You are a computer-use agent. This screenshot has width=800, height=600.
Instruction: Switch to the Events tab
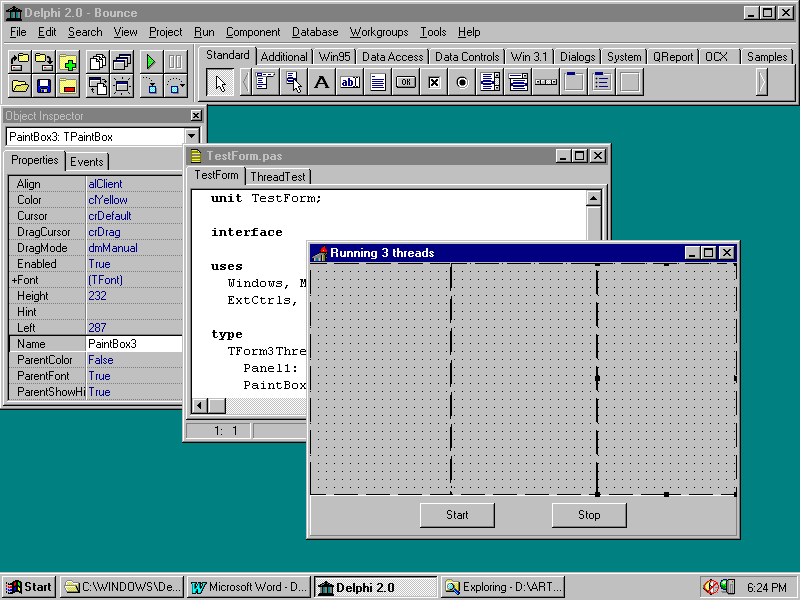(x=87, y=161)
